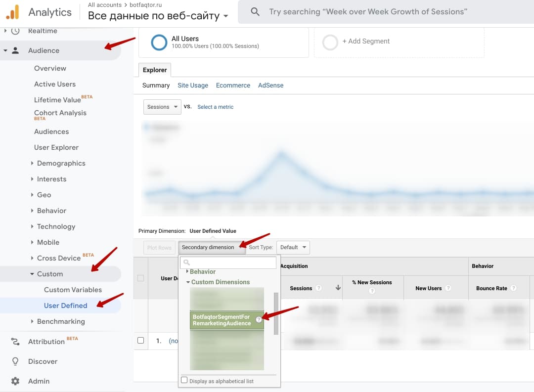Open the Sort Type Default dropdown

[x=294, y=247]
